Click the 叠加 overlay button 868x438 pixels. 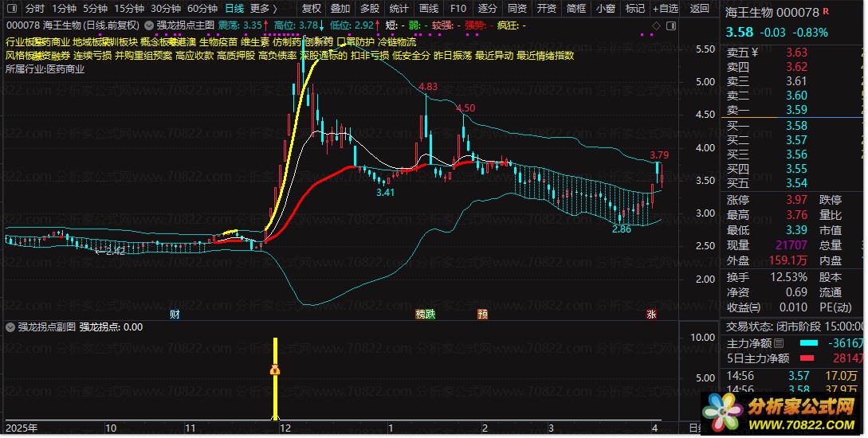[340, 8]
